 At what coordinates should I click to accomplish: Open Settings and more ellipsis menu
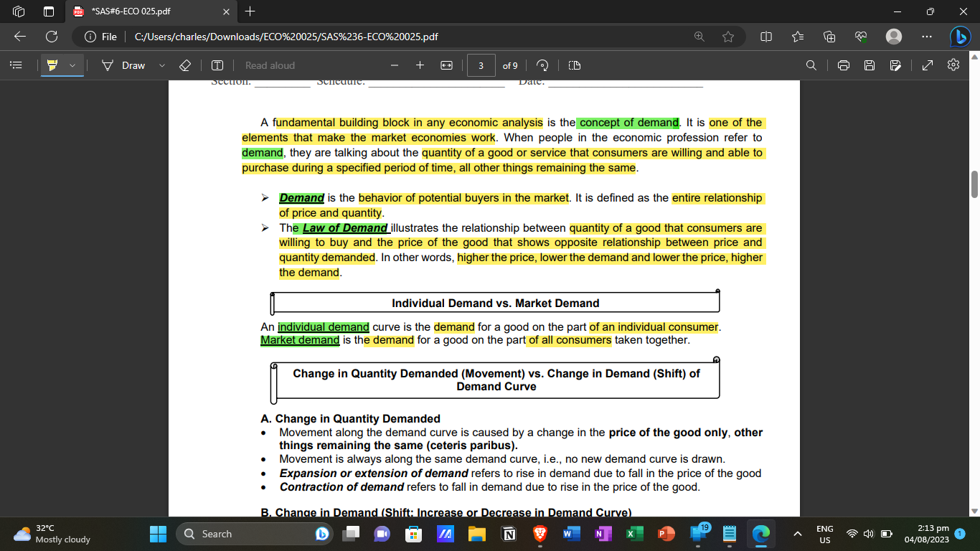[927, 36]
